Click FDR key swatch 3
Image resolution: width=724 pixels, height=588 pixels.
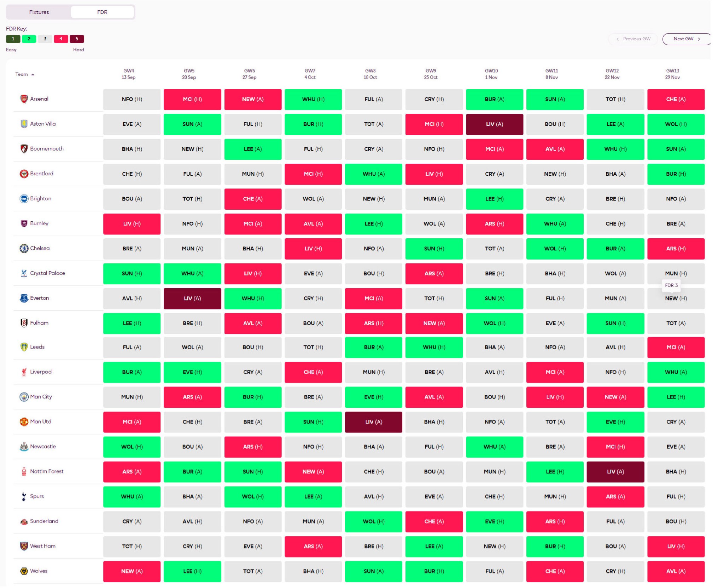coord(45,39)
